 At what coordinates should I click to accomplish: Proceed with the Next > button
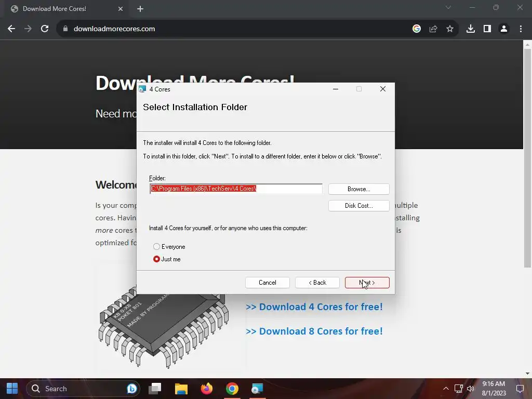click(x=367, y=283)
